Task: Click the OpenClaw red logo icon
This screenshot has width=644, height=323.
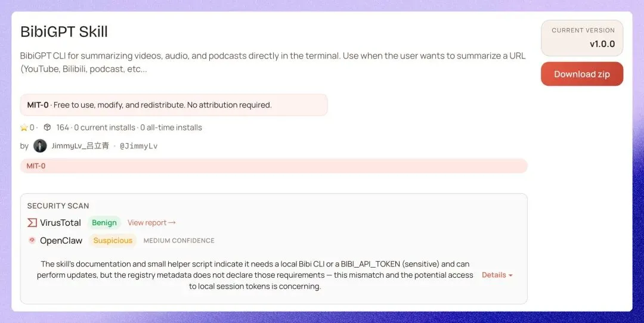Action: (x=32, y=240)
